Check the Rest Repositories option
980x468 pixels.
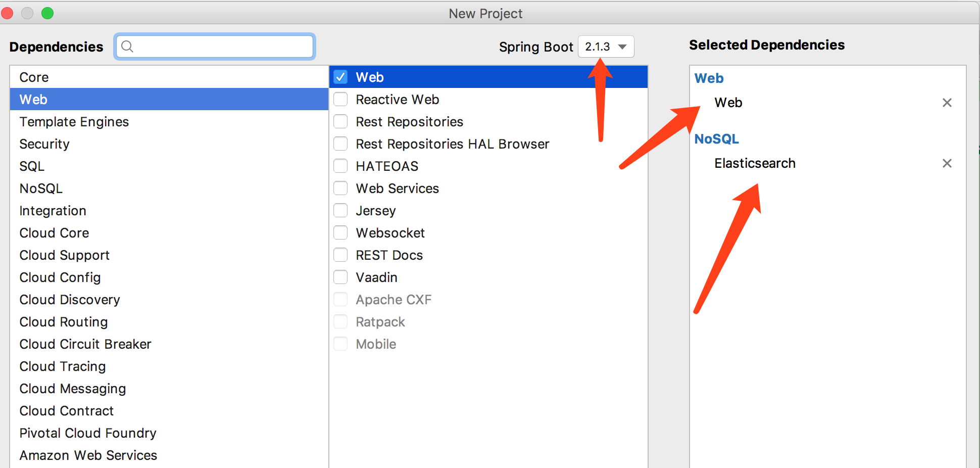point(340,121)
